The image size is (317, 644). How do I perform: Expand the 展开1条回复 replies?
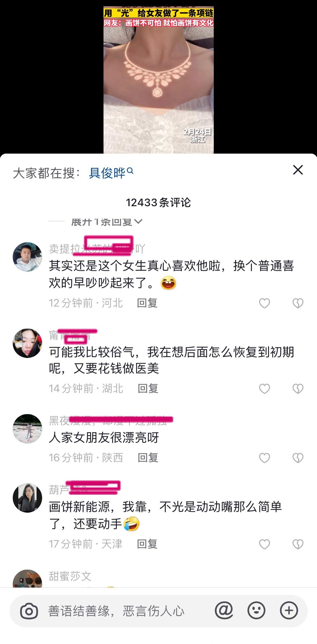click(106, 222)
